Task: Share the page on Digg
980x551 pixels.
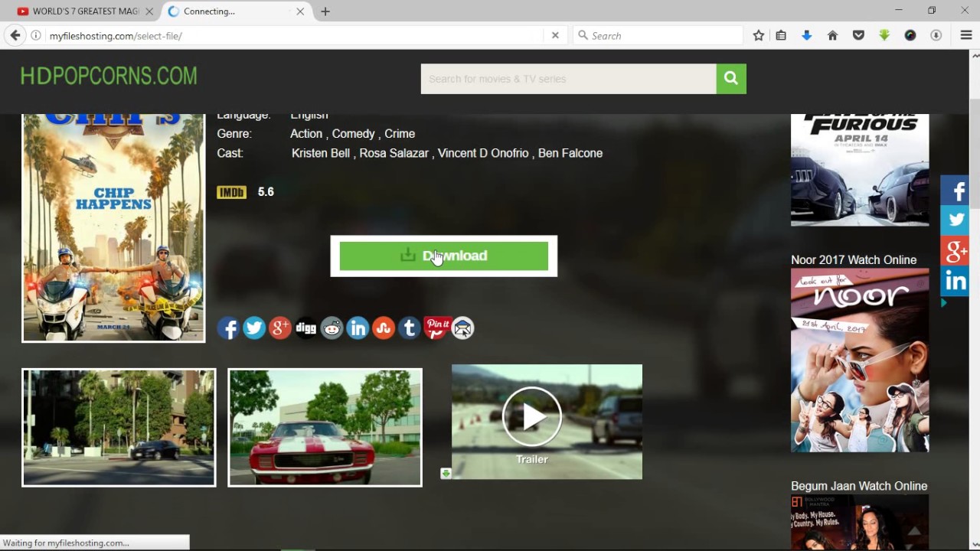Action: point(306,328)
